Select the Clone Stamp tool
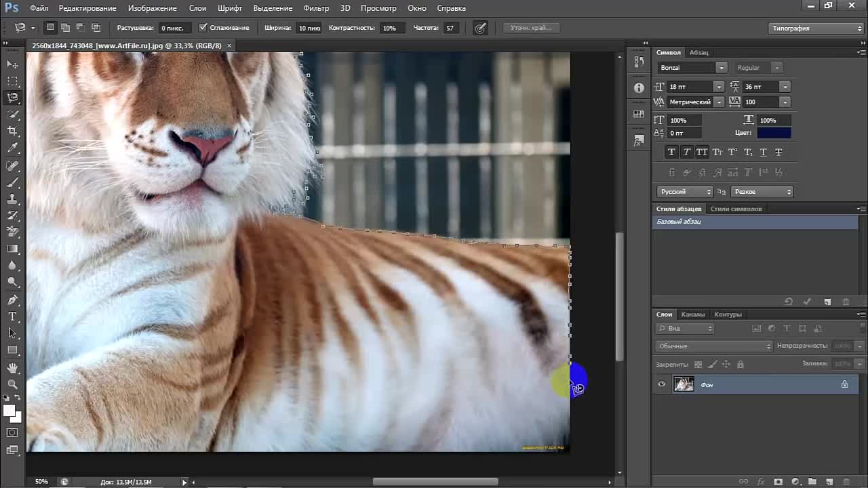Image resolution: width=868 pixels, height=488 pixels. coord(12,199)
